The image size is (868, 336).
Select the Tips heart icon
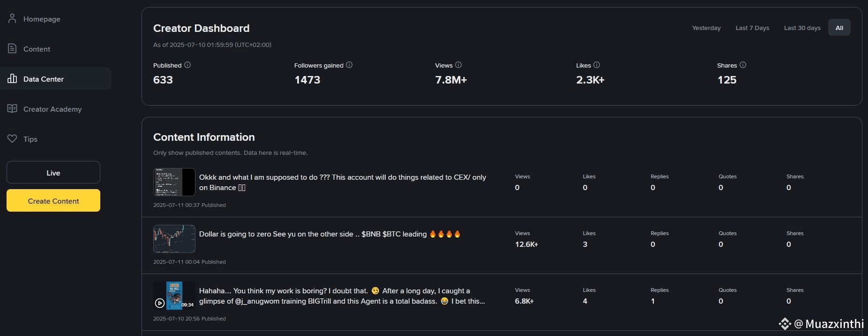click(13, 138)
